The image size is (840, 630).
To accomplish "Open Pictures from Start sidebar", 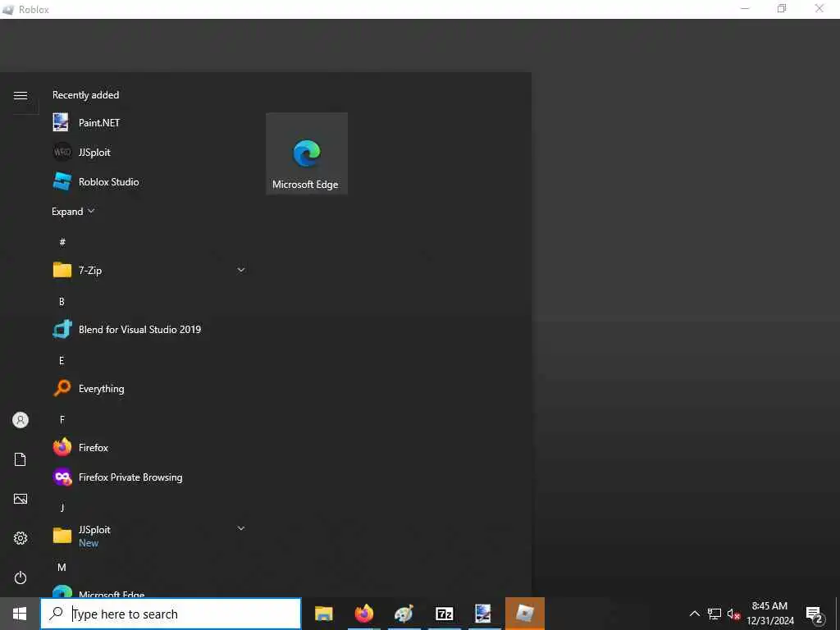I will (x=21, y=499).
